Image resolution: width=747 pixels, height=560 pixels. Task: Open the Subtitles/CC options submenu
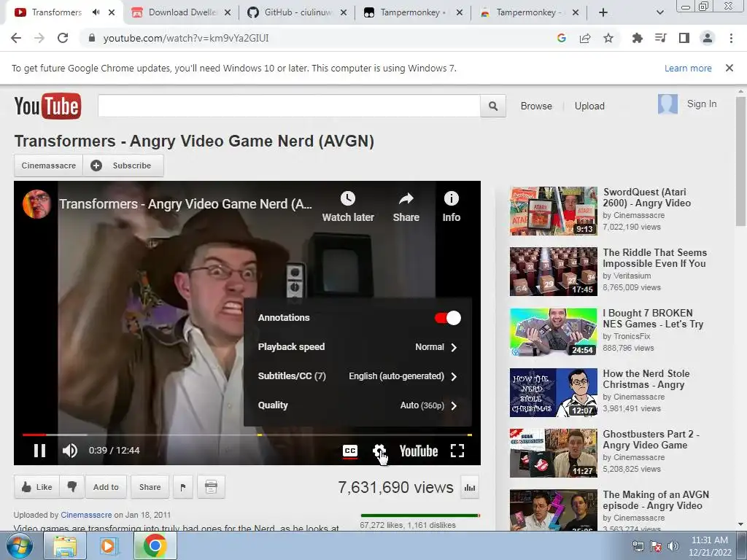tap(357, 376)
